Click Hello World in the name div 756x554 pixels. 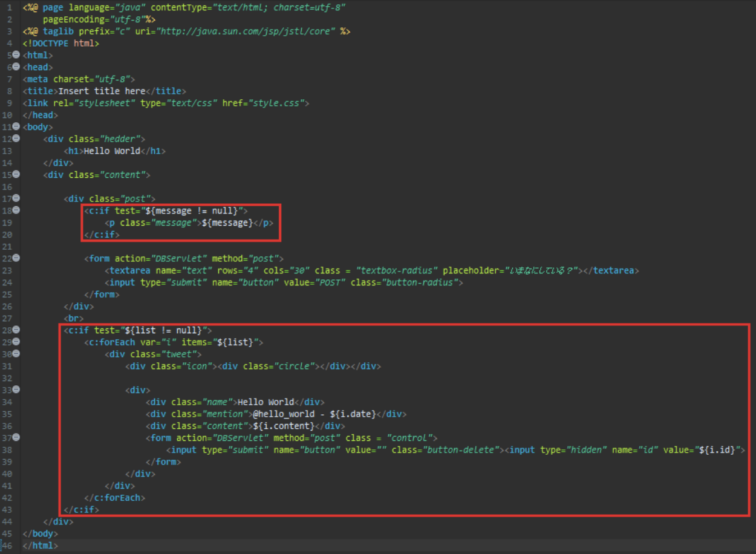[x=266, y=402]
